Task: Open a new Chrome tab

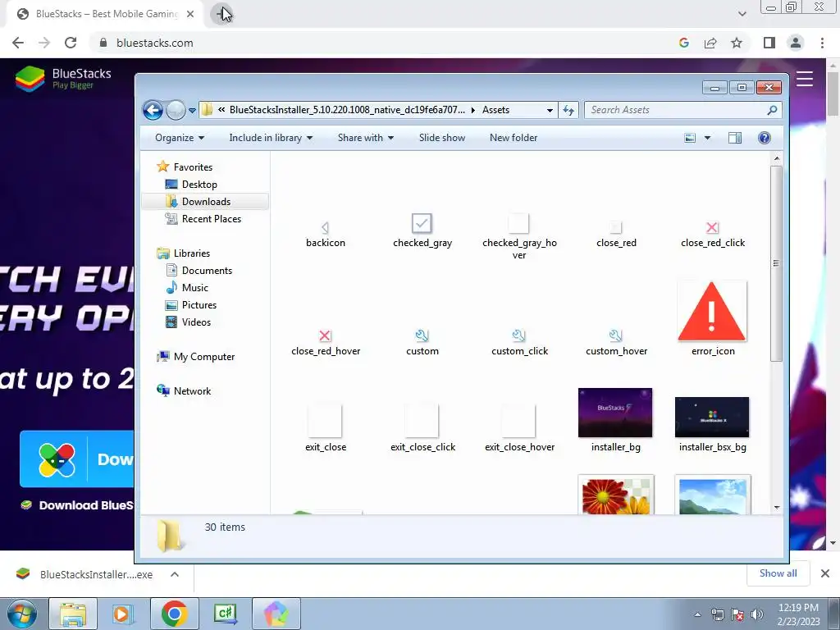Action: click(x=221, y=14)
